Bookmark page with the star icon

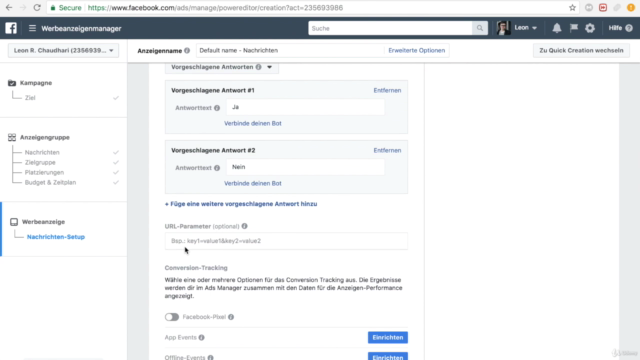[572, 7]
